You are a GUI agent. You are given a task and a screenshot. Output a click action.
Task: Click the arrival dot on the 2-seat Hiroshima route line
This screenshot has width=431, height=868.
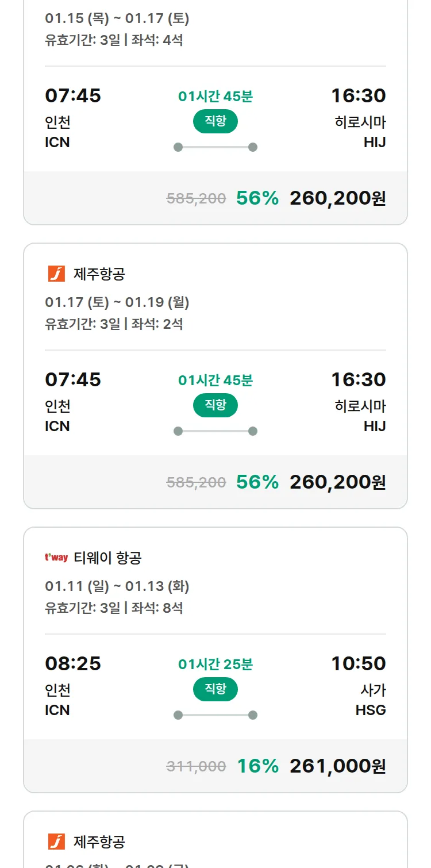[x=252, y=431]
